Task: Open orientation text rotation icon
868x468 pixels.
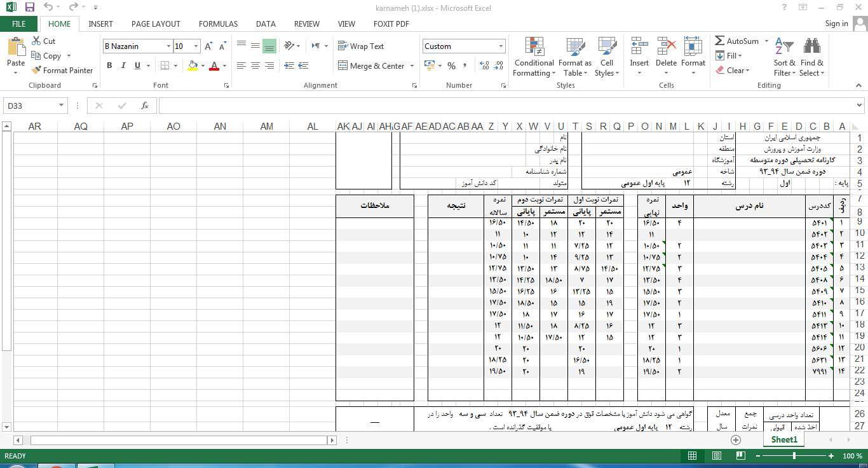Action: click(x=289, y=46)
